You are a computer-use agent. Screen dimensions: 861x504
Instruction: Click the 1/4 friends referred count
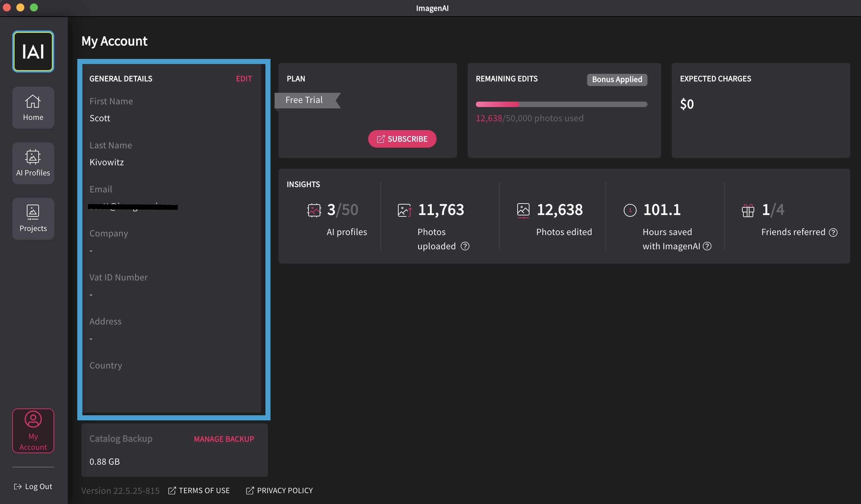point(773,210)
